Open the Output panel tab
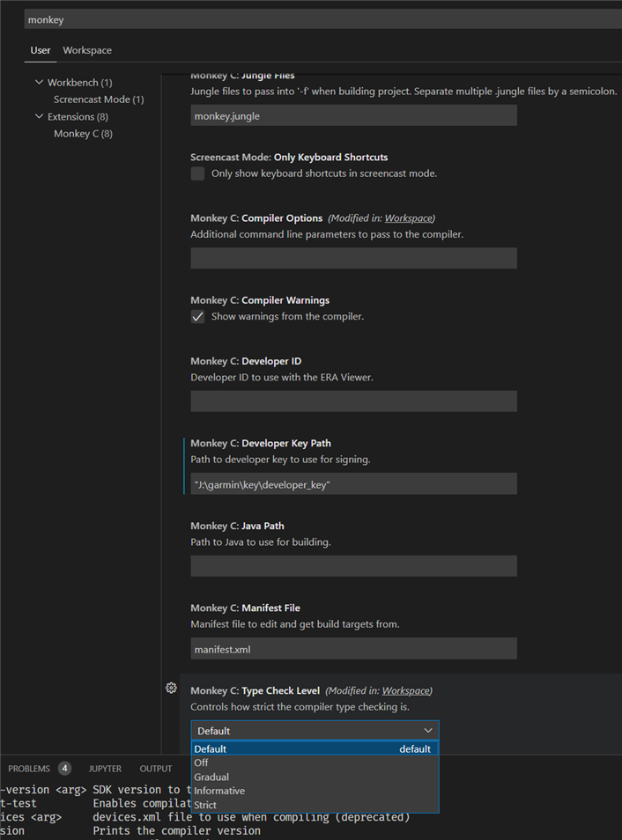The image size is (622, 840). pyautogui.click(x=155, y=769)
